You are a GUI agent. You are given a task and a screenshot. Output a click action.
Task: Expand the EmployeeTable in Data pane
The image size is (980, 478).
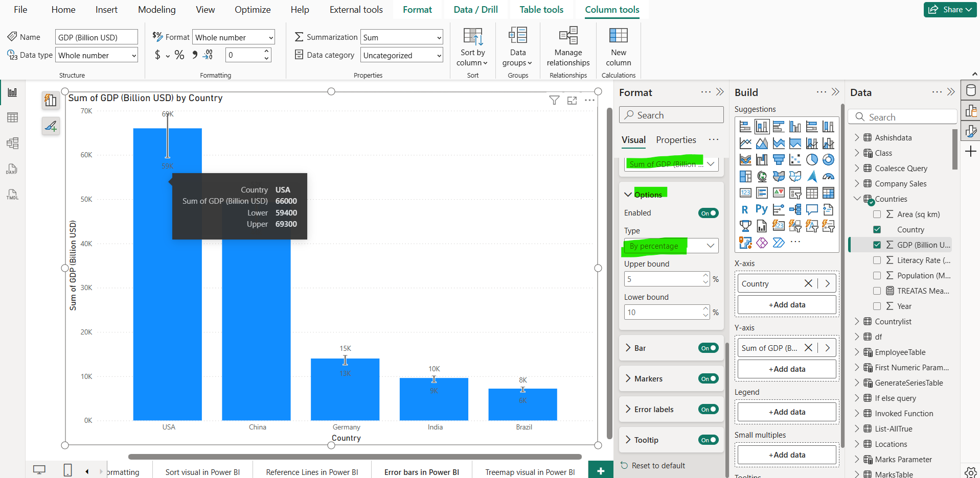tap(858, 352)
